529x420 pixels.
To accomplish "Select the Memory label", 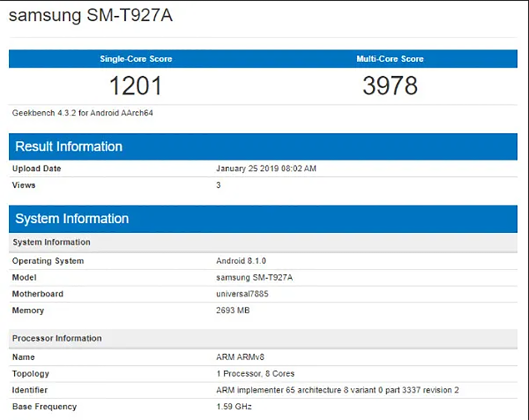I will coord(28,310).
